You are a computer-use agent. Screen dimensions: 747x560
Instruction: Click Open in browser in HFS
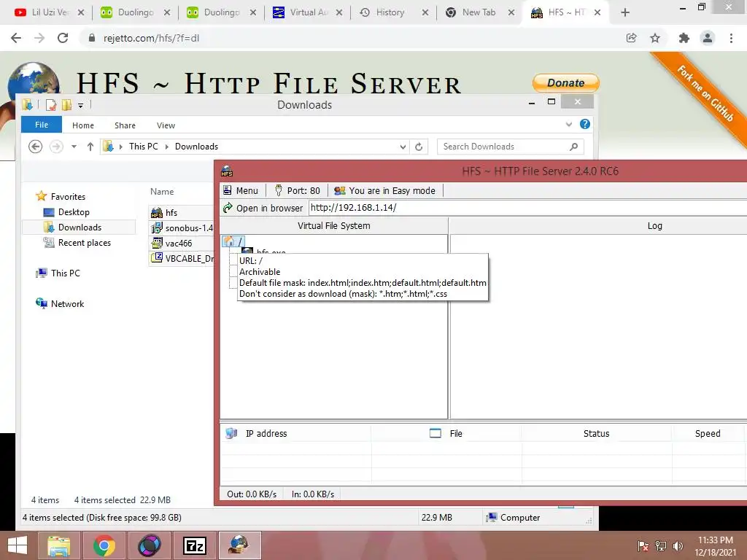pos(263,208)
